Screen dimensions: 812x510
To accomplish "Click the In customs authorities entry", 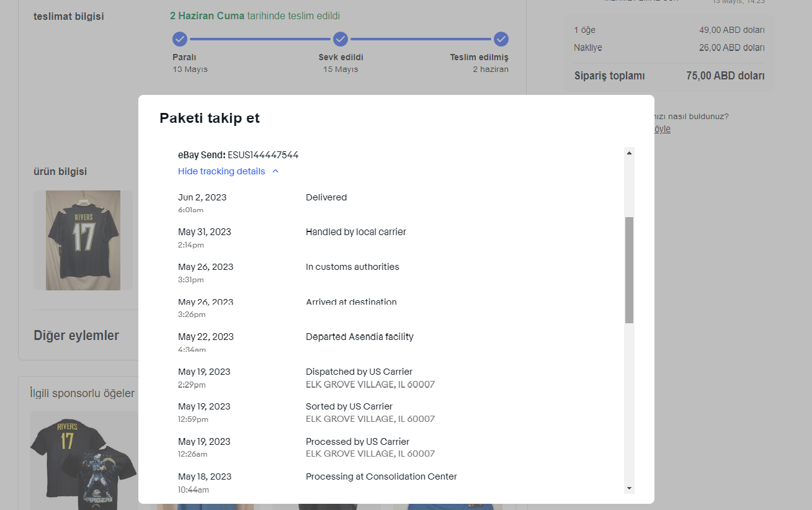I will click(352, 267).
